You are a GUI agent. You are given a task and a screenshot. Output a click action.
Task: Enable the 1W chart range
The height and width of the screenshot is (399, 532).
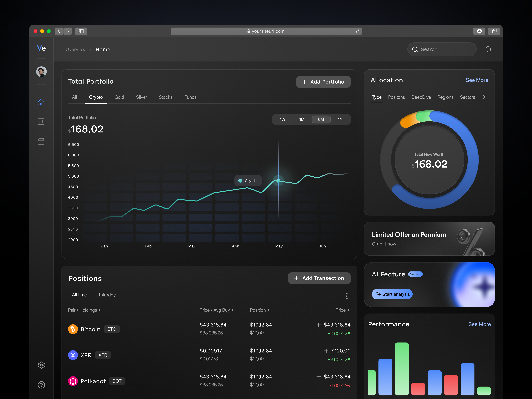(x=282, y=119)
